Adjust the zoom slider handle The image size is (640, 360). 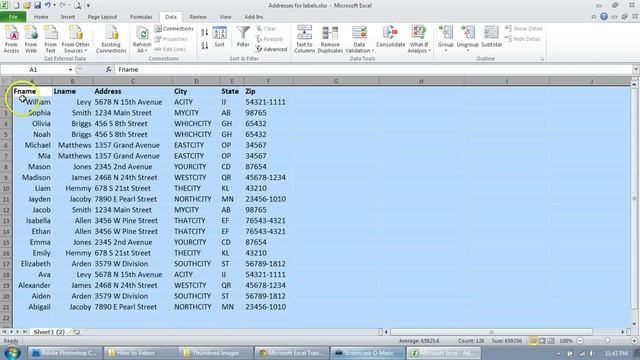pyautogui.click(x=607, y=341)
